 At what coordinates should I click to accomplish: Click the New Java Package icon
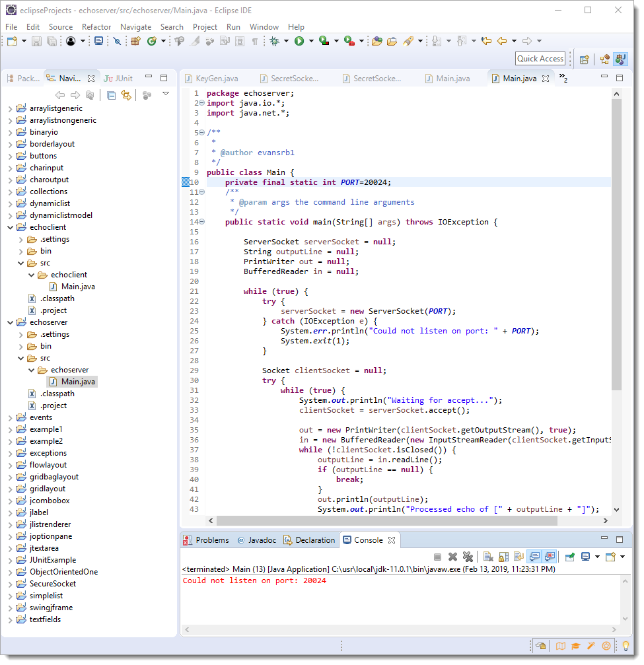coord(136,41)
